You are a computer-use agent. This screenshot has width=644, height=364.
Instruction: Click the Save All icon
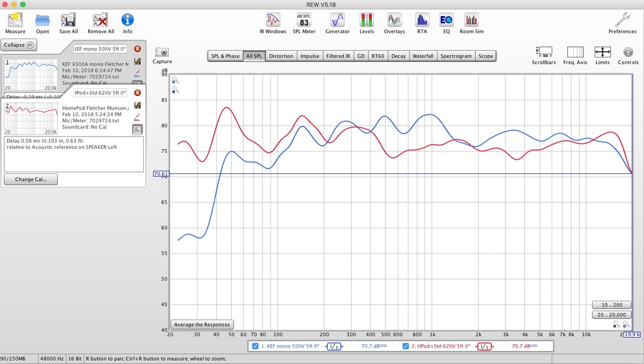pyautogui.click(x=69, y=20)
